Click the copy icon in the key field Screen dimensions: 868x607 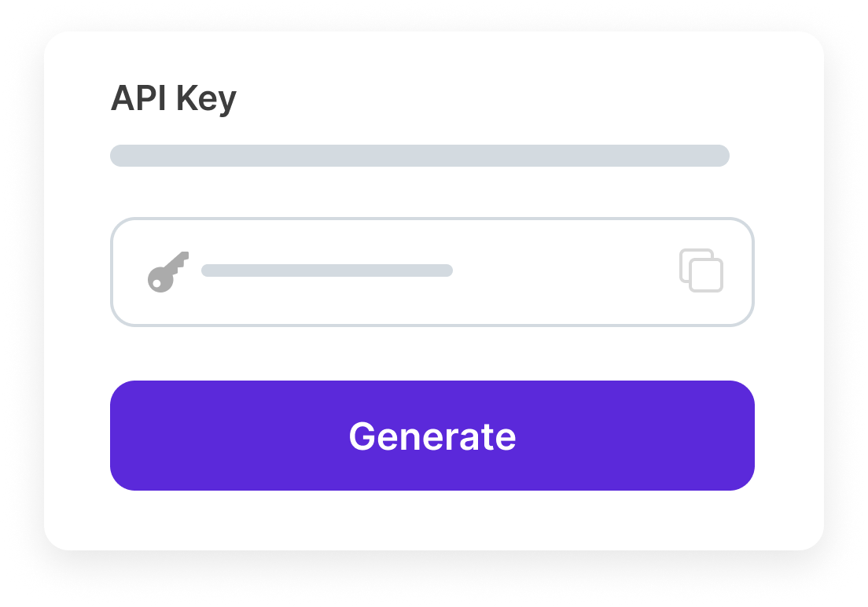701,270
